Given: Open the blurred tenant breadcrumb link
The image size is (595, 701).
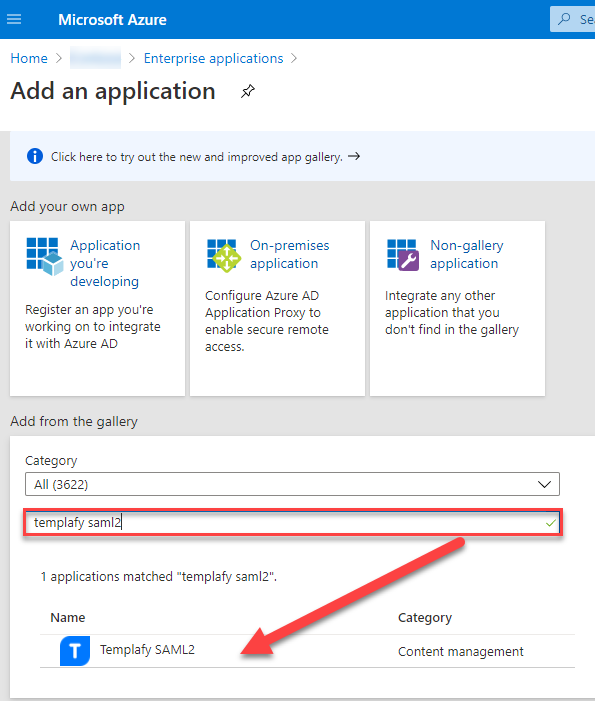Looking at the screenshot, I should click(x=95, y=58).
